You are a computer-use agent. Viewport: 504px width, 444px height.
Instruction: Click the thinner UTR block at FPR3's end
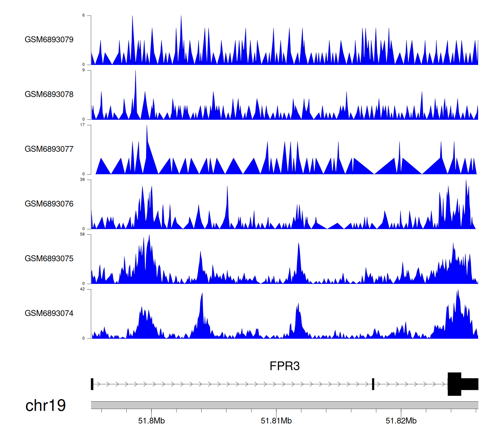click(470, 384)
